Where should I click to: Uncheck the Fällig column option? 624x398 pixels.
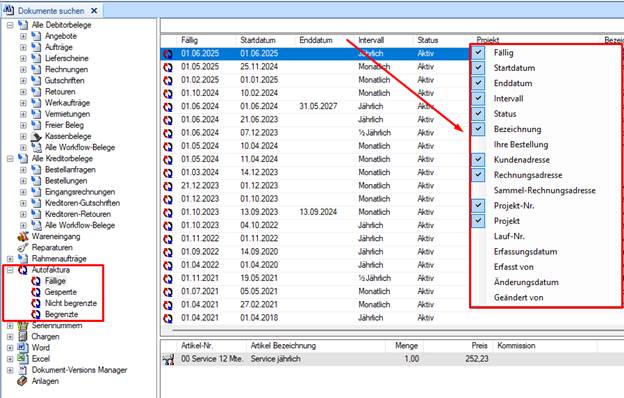coord(478,53)
